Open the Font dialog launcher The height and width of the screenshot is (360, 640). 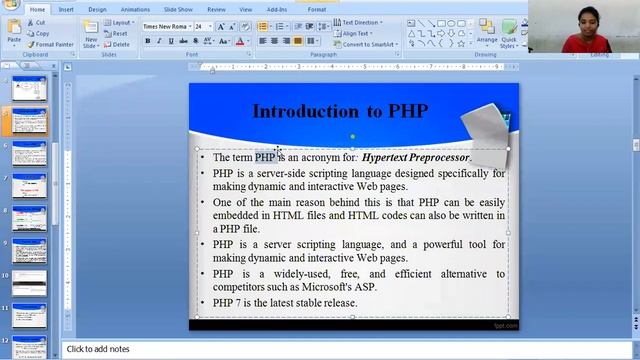249,54
